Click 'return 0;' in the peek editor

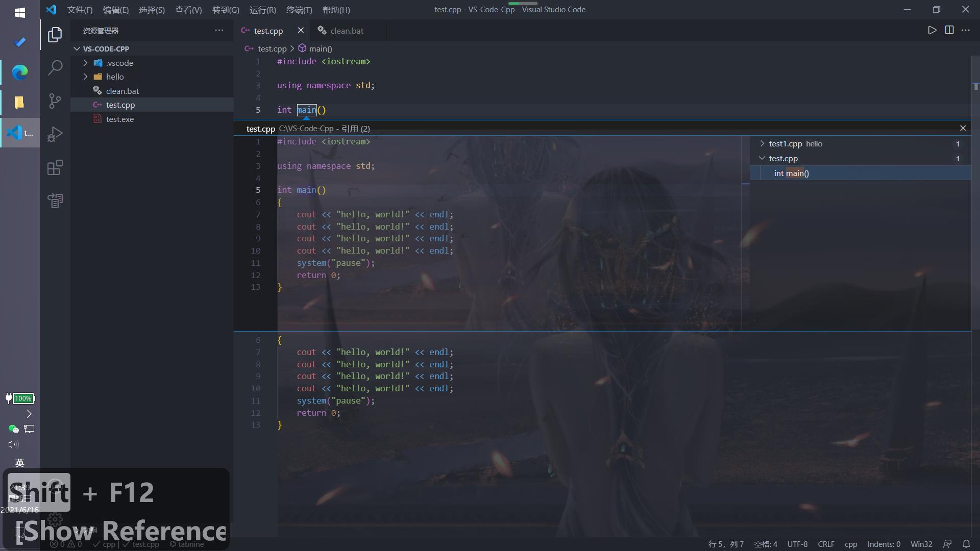(318, 275)
